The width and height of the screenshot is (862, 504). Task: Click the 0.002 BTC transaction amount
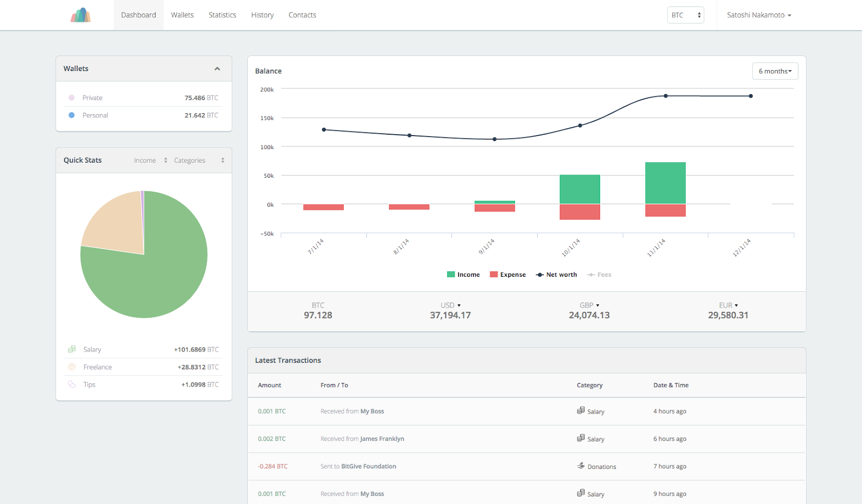click(272, 439)
